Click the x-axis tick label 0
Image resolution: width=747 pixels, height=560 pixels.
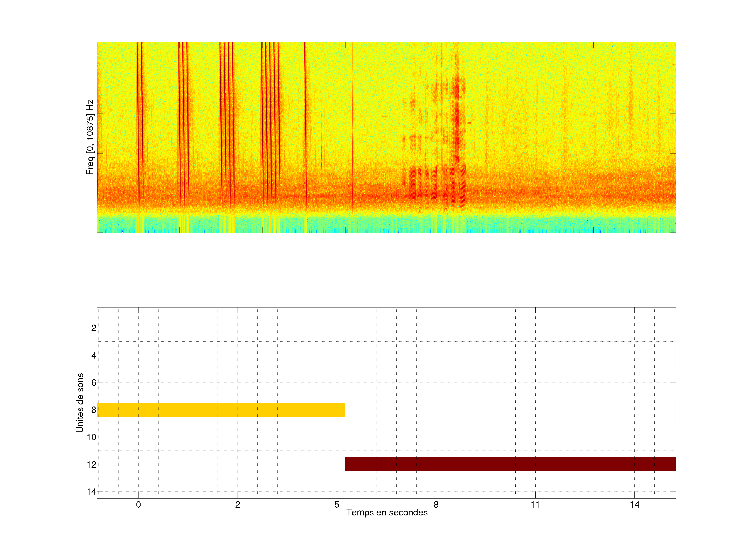[x=138, y=505]
